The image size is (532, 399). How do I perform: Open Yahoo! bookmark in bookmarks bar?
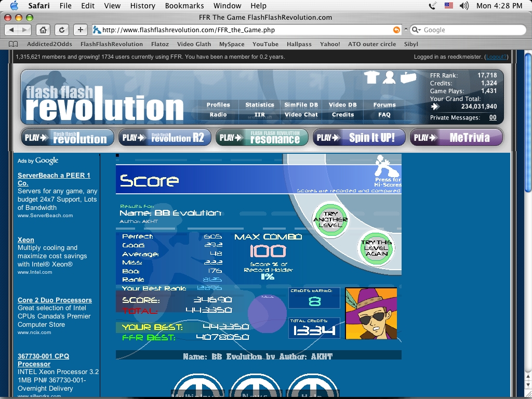pos(330,44)
